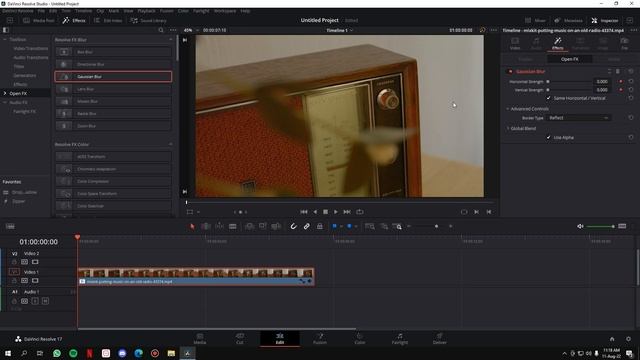640x360 pixels.
Task: Select the Gaussian Blur effect
Action: [113, 76]
